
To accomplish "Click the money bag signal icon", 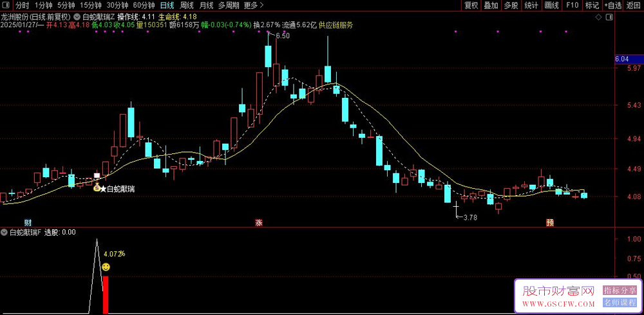I will tap(97, 189).
